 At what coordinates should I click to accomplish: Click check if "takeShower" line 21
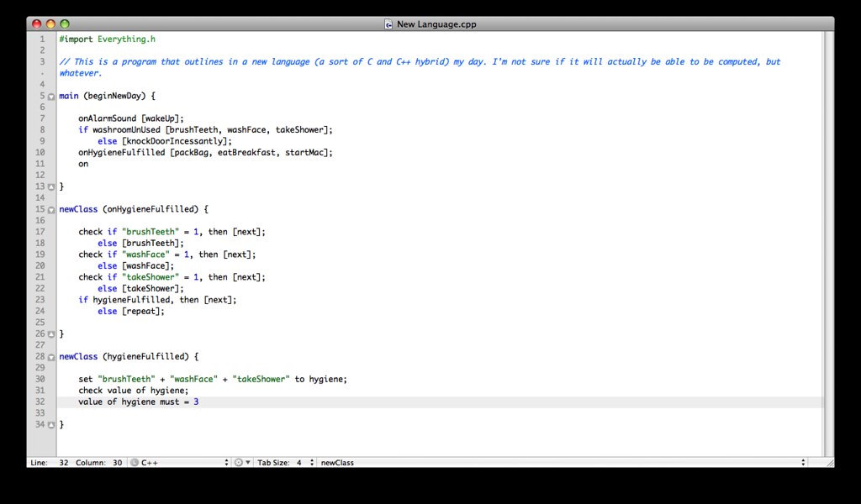(172, 277)
